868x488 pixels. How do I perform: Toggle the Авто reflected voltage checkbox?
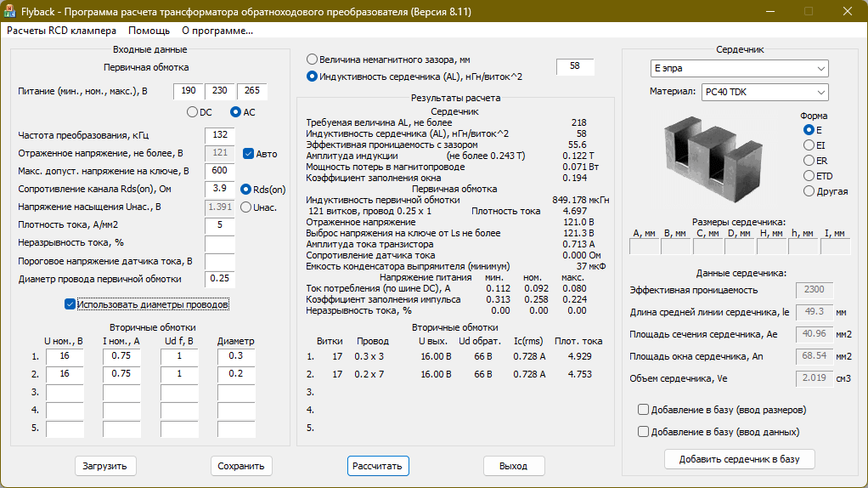[x=249, y=154]
